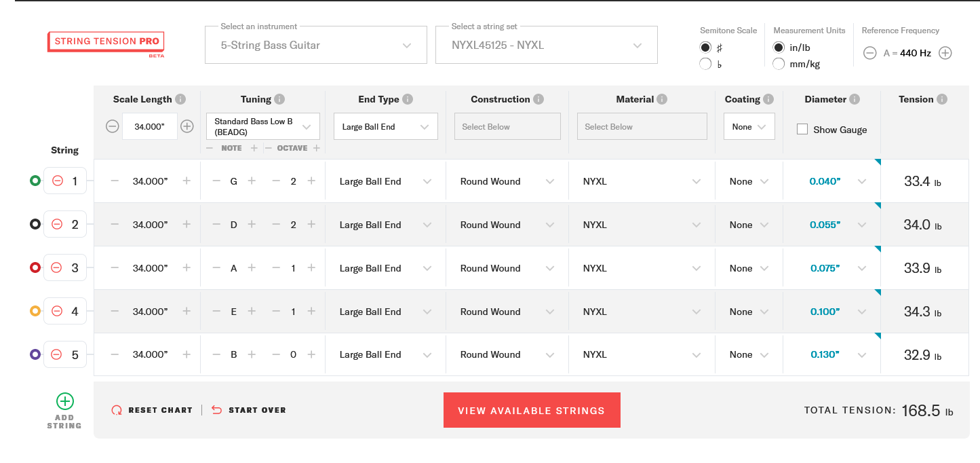The width and height of the screenshot is (980, 463).
Task: Click the global scale length input field
Action: click(x=150, y=126)
